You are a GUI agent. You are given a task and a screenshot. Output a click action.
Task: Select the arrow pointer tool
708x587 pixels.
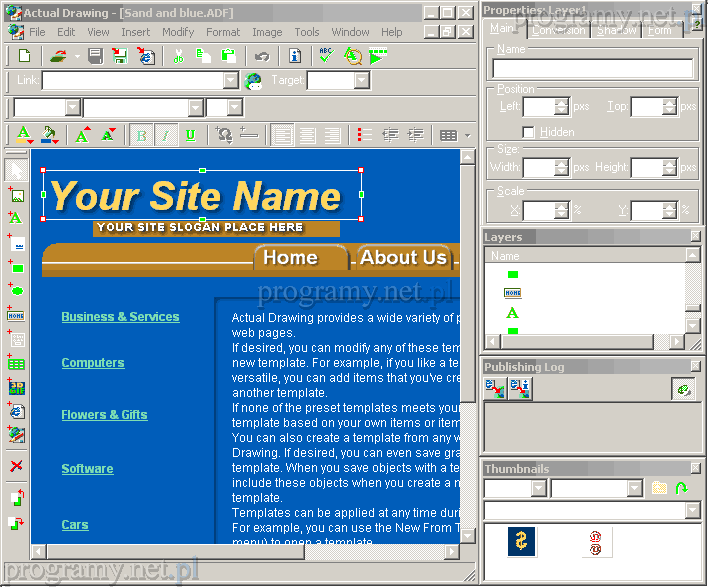click(x=16, y=171)
